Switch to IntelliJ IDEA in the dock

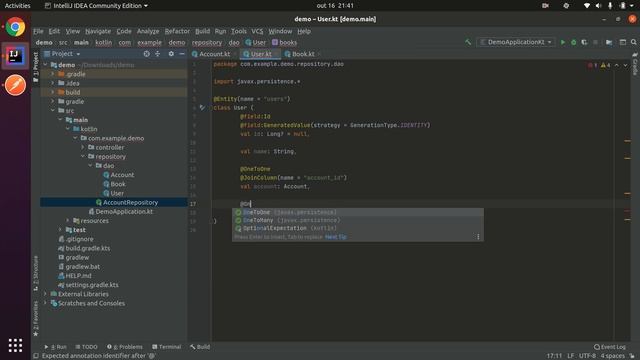coord(15,56)
